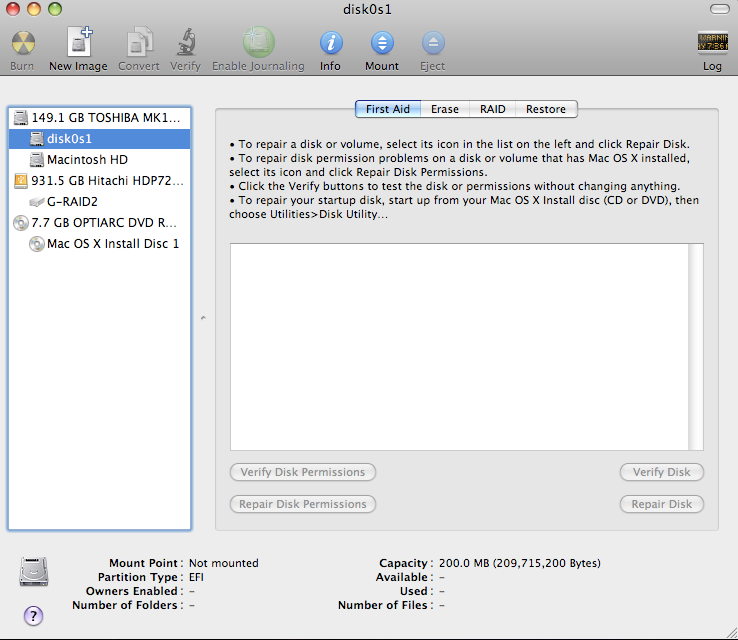Click the Repair Disk button
The height and width of the screenshot is (640, 738).
(661, 504)
